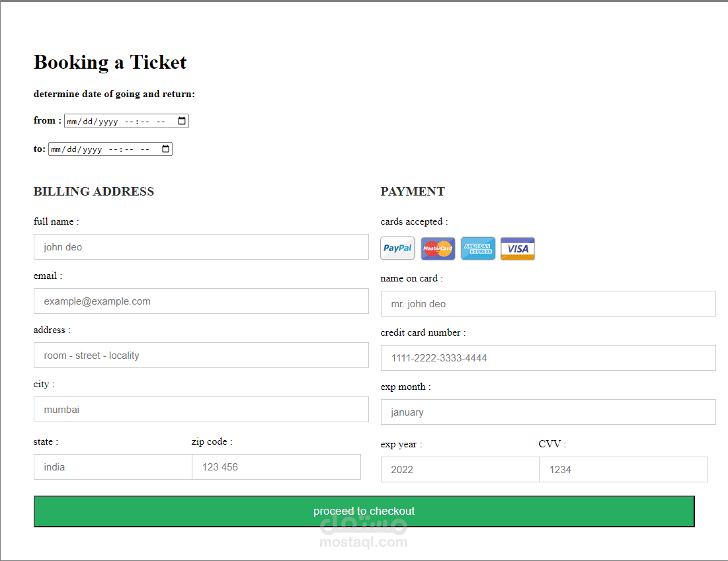Select the exp year field showing 2022

(x=460, y=469)
